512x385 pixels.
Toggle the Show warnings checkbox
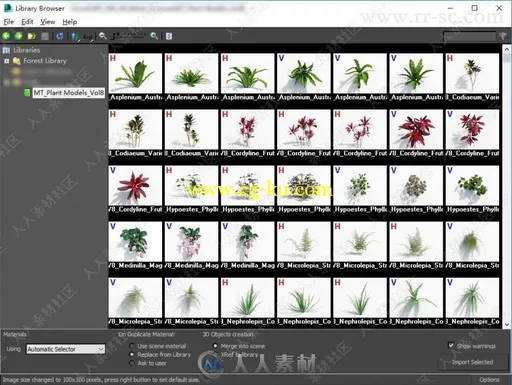tap(451, 345)
